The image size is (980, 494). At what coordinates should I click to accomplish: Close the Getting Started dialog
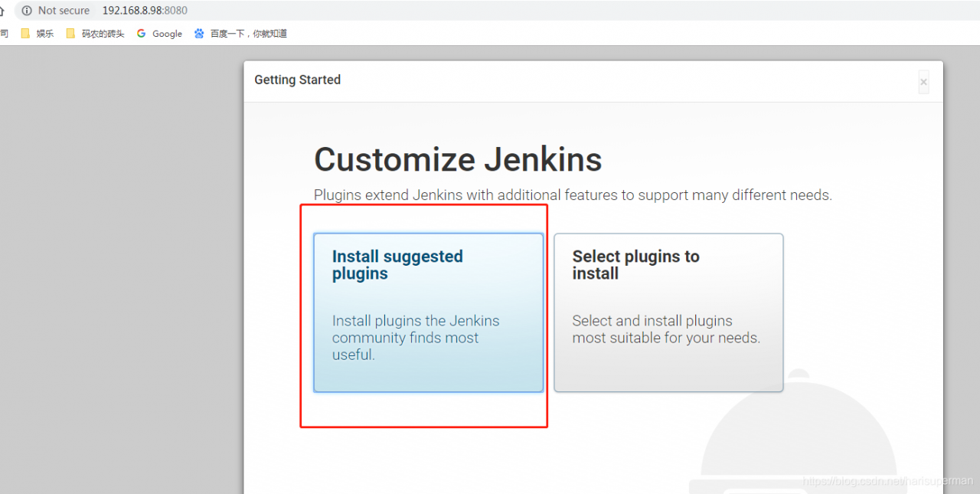[x=923, y=82]
